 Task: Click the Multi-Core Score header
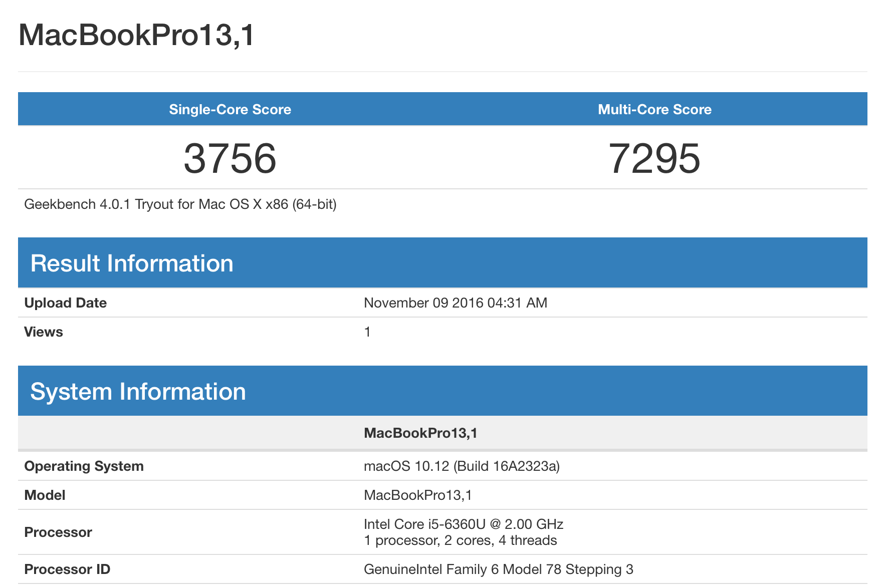pos(654,109)
